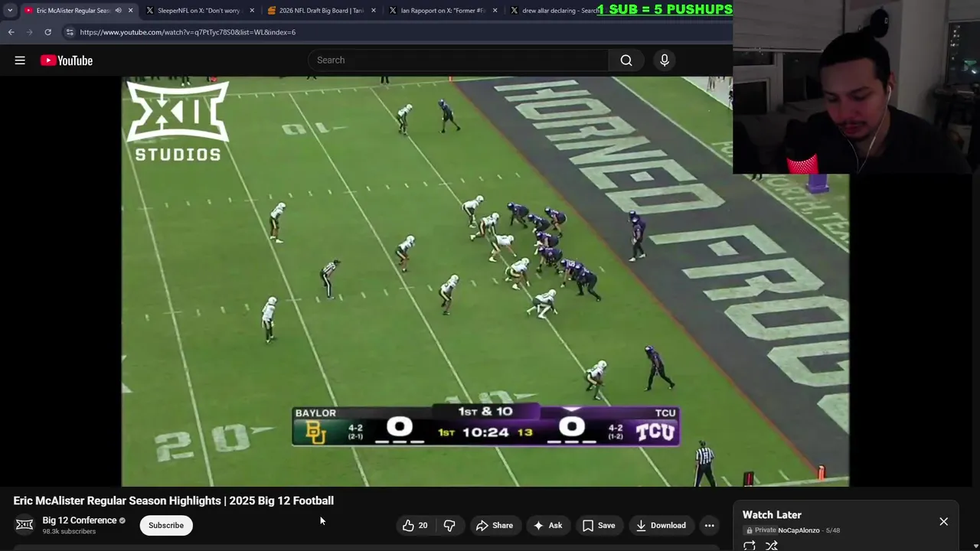Click the 98.3k subscribers text

[69, 532]
